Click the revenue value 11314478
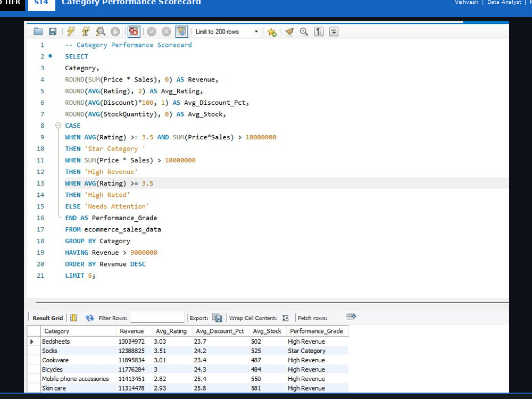The image size is (532, 399). [x=131, y=388]
